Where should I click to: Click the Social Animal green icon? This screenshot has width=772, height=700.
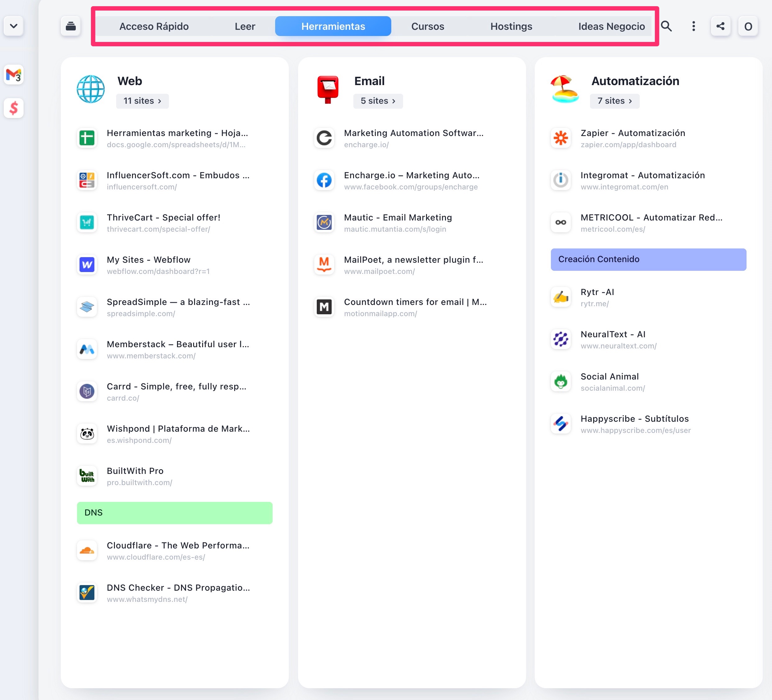click(561, 381)
